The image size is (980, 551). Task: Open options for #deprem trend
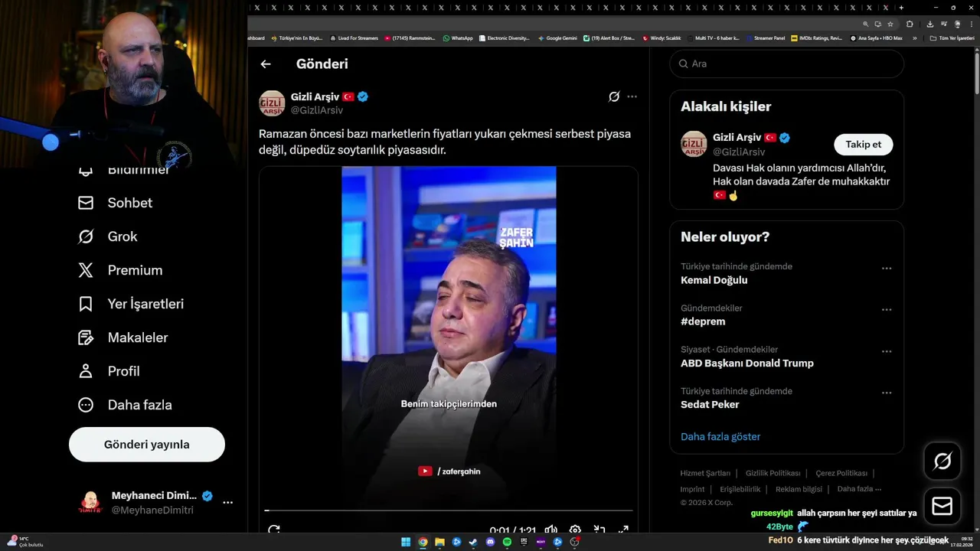[x=887, y=310]
